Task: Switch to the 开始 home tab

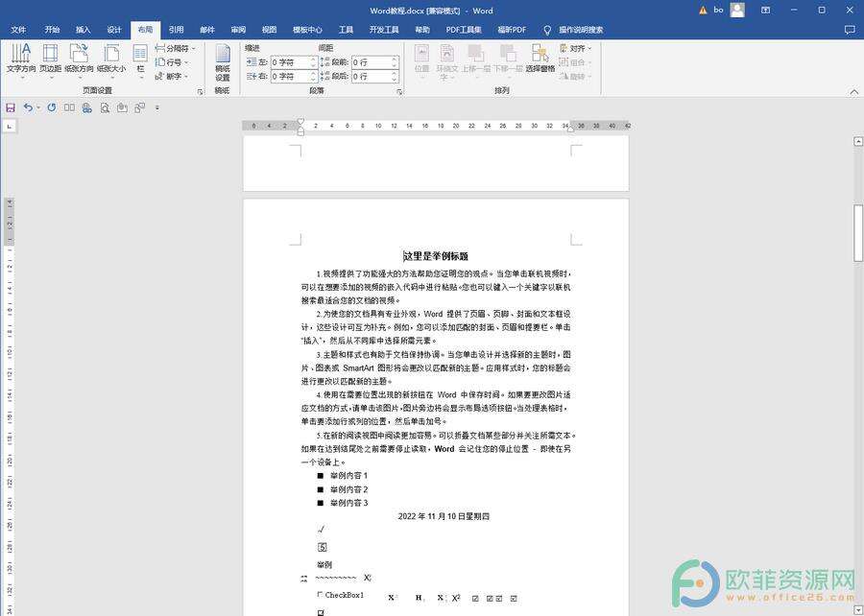Action: pyautogui.click(x=52, y=30)
